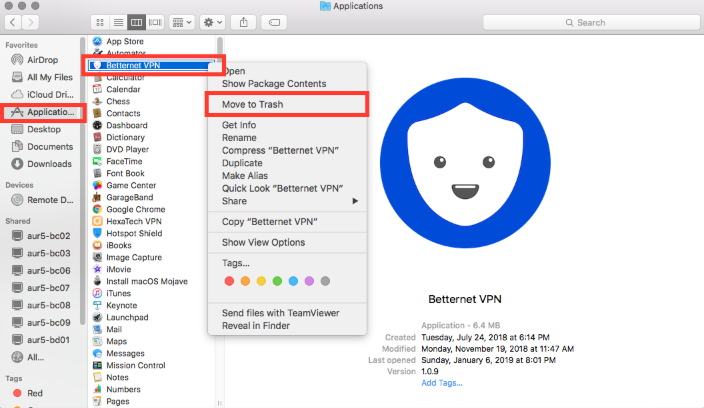Show all shared computers via All...
This screenshot has width=704, height=408.
click(x=28, y=357)
